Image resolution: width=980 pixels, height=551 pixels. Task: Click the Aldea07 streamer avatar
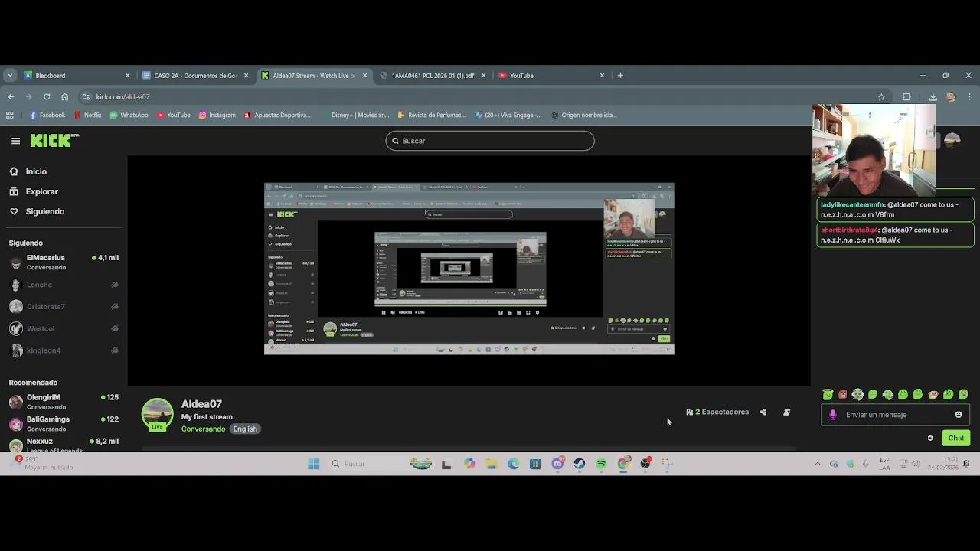157,414
